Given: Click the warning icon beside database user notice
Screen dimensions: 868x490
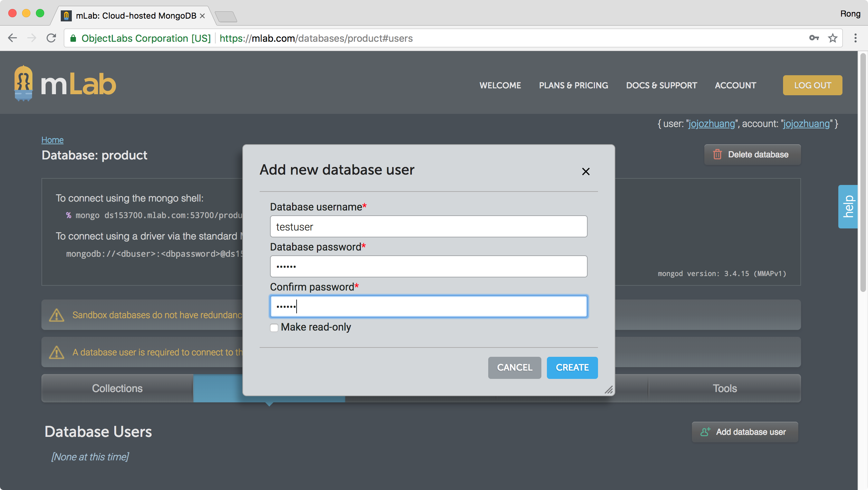Looking at the screenshot, I should tap(57, 352).
